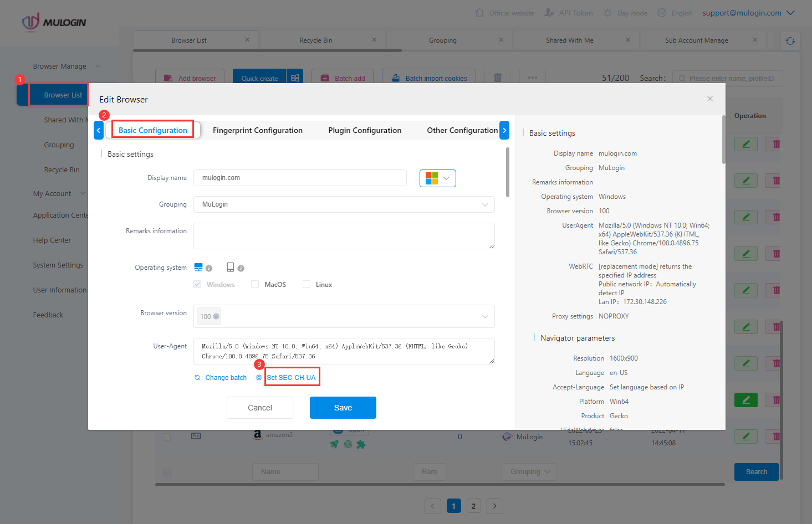The height and width of the screenshot is (524, 812).
Task: Enable the Linux checkbox
Action: coord(306,284)
